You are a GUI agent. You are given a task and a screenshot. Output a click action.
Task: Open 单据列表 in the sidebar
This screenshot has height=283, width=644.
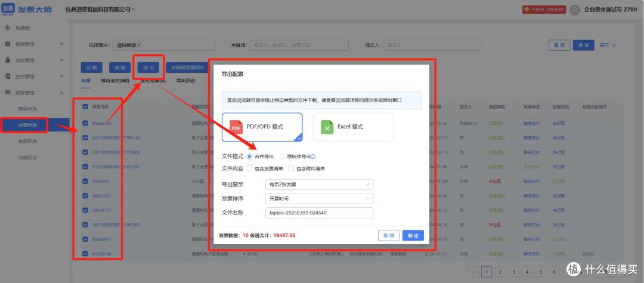tap(27, 141)
